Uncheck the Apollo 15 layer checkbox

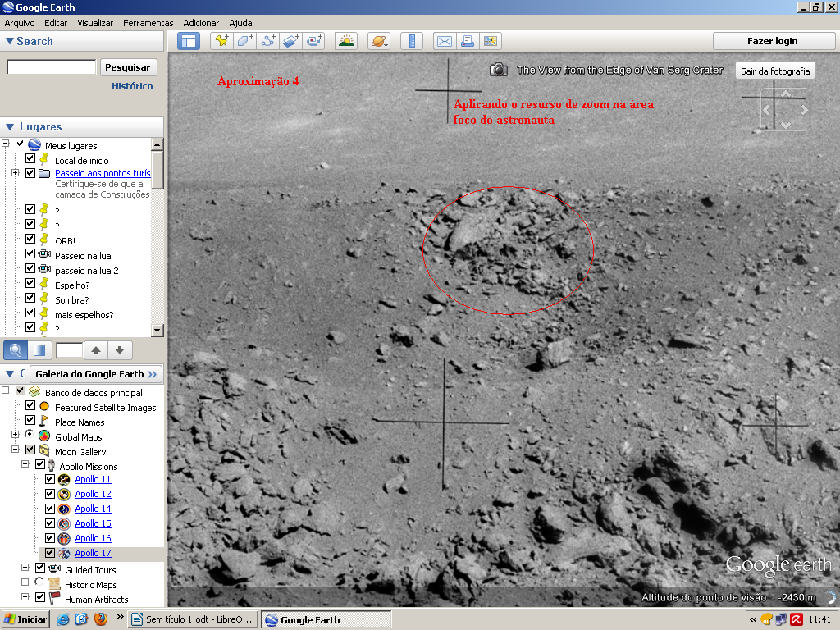50,523
